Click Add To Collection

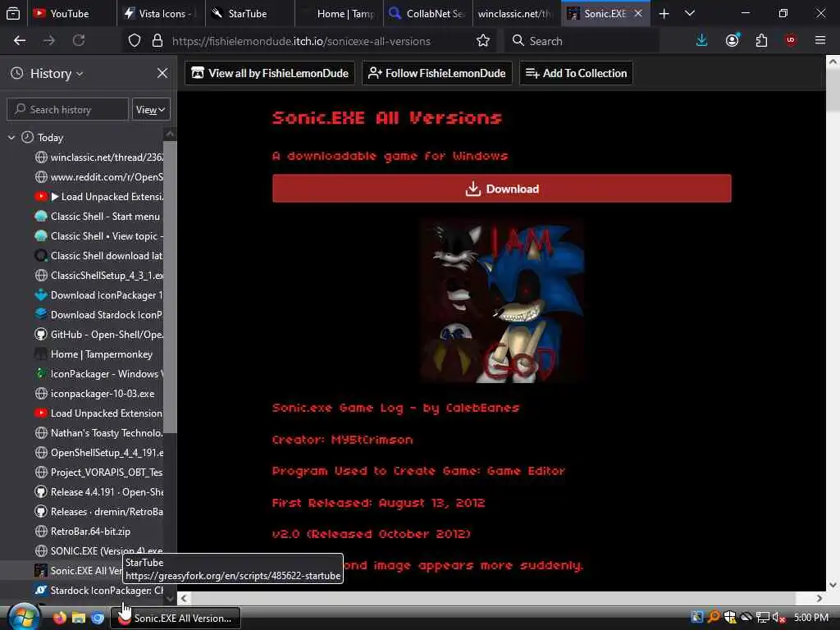(x=576, y=73)
